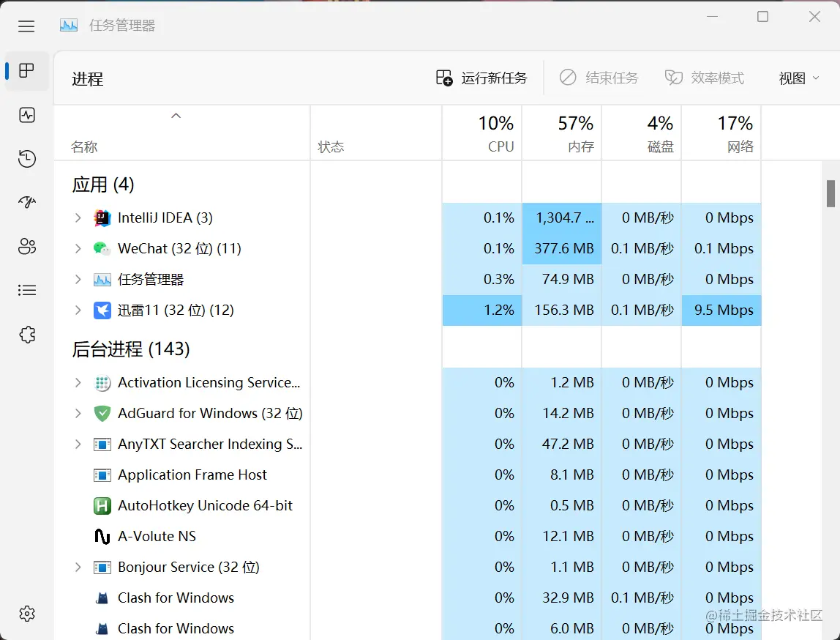Expand the 任务管理器 process group

78,279
